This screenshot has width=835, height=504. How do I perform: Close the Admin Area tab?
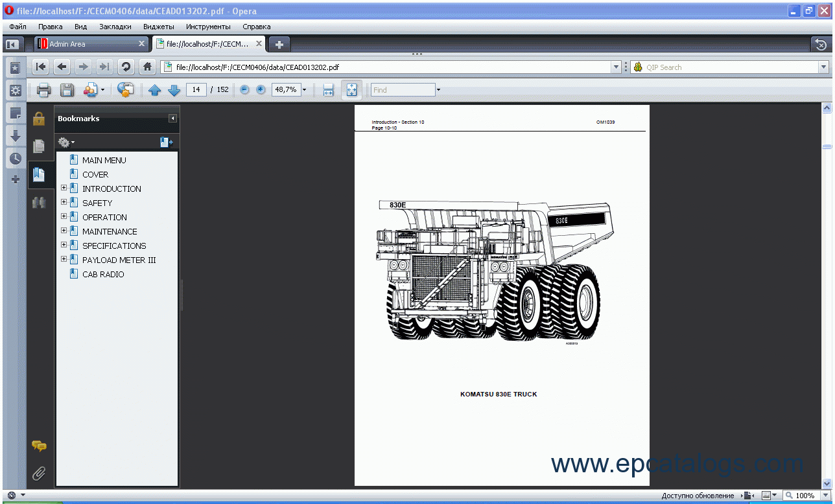point(142,44)
